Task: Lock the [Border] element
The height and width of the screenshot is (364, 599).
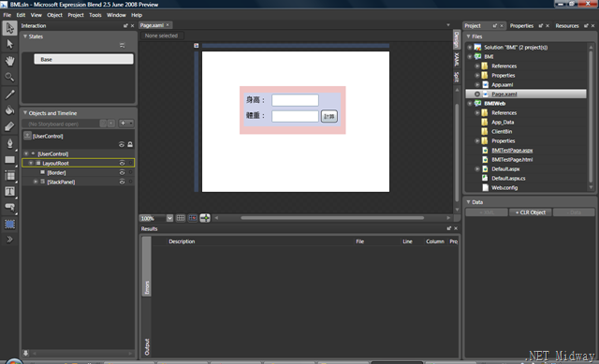Action: tap(130, 172)
